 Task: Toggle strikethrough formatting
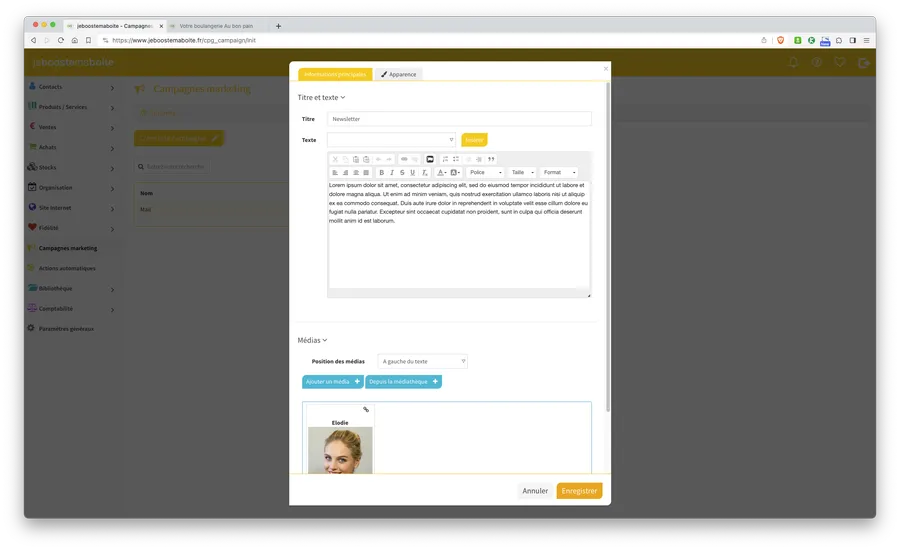coord(402,172)
